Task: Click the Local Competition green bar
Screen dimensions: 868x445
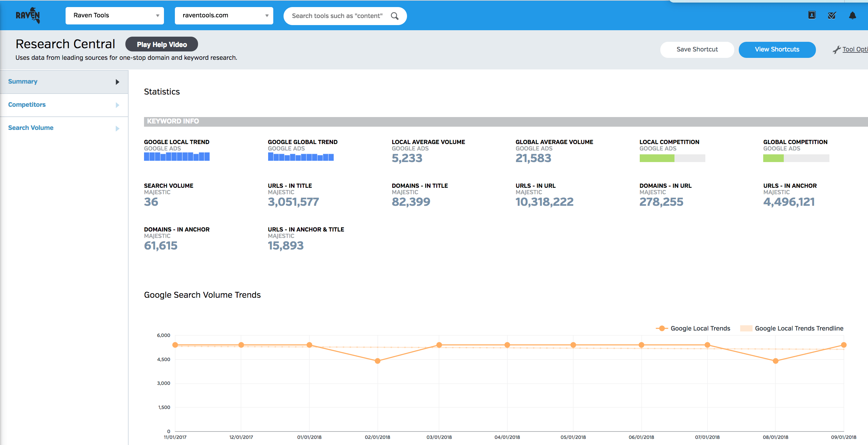Action: click(x=657, y=158)
